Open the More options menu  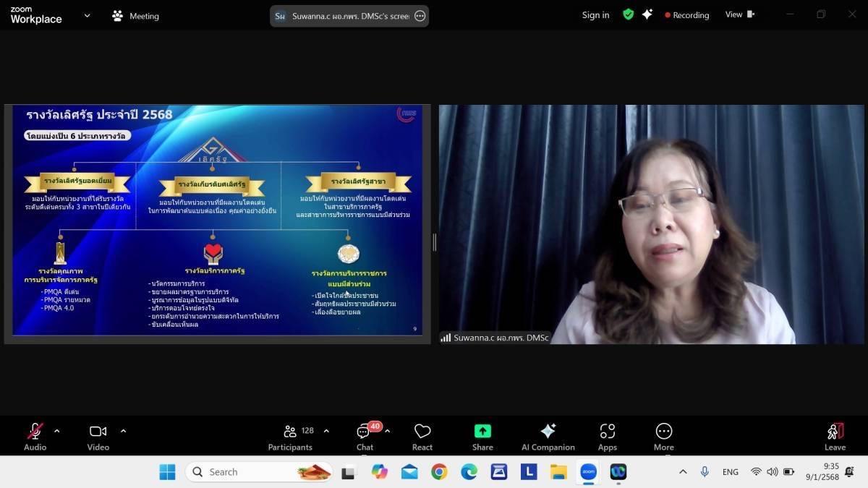pyautogui.click(x=663, y=437)
